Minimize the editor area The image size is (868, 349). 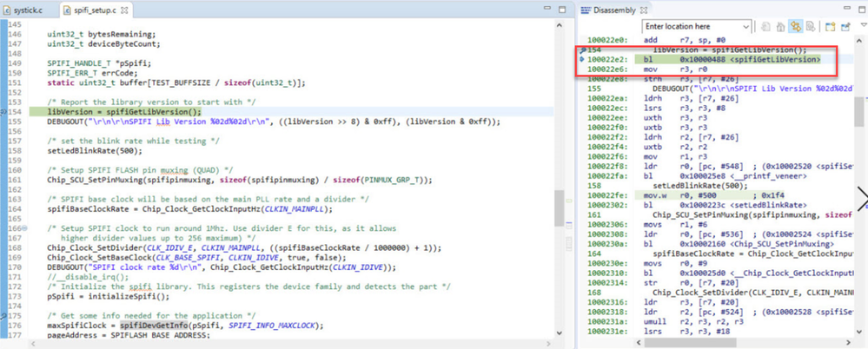pyautogui.click(x=547, y=10)
